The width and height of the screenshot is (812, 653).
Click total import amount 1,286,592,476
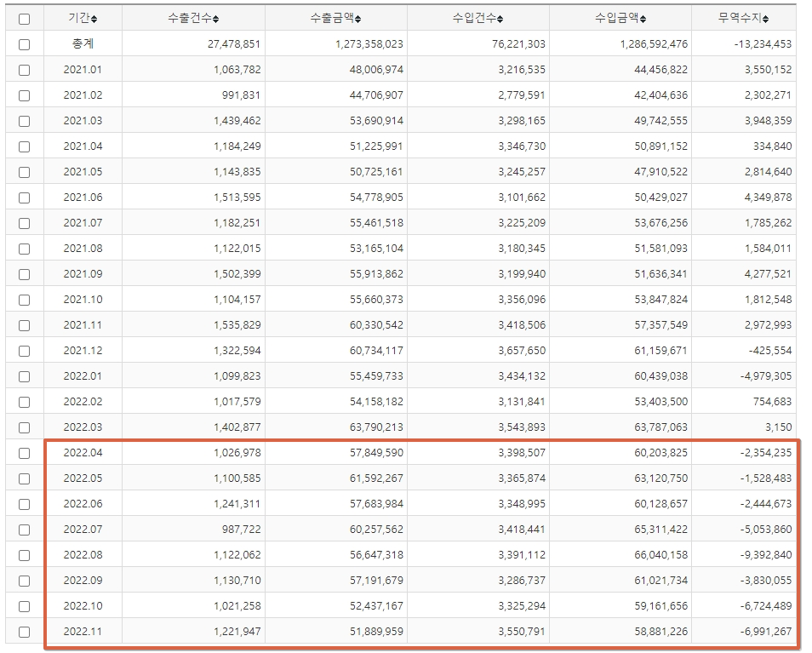654,44
